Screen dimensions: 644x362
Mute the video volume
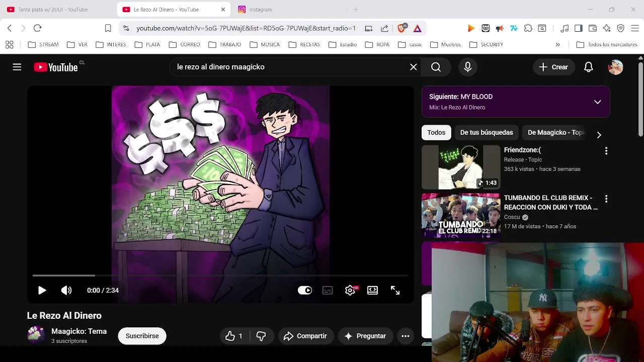pyautogui.click(x=66, y=290)
